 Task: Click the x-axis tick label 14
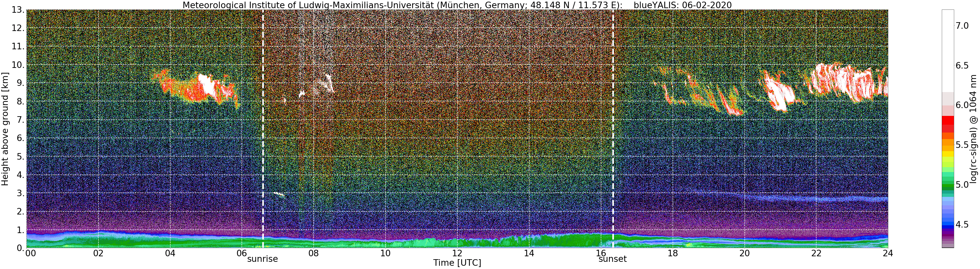(x=529, y=253)
